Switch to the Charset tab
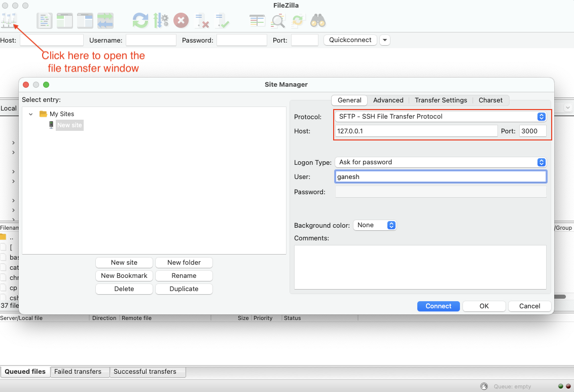This screenshot has width=574, height=392. tap(490, 100)
